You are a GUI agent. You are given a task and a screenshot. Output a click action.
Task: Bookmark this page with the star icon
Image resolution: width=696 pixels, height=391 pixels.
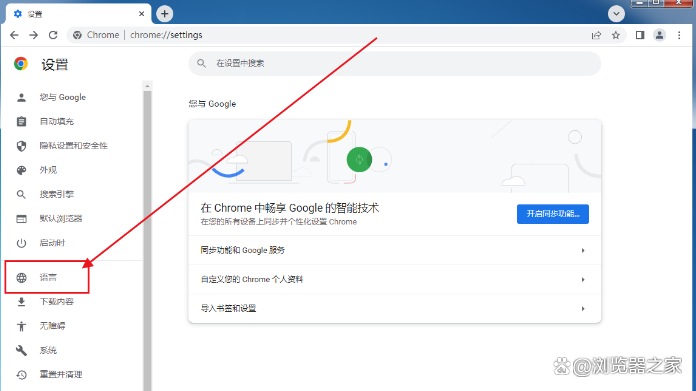coord(616,35)
